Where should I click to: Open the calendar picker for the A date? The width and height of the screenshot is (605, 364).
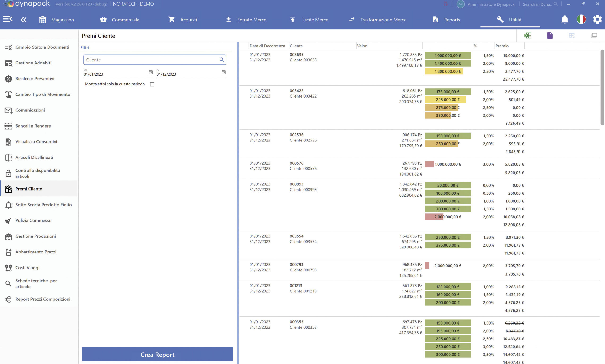[x=224, y=72]
